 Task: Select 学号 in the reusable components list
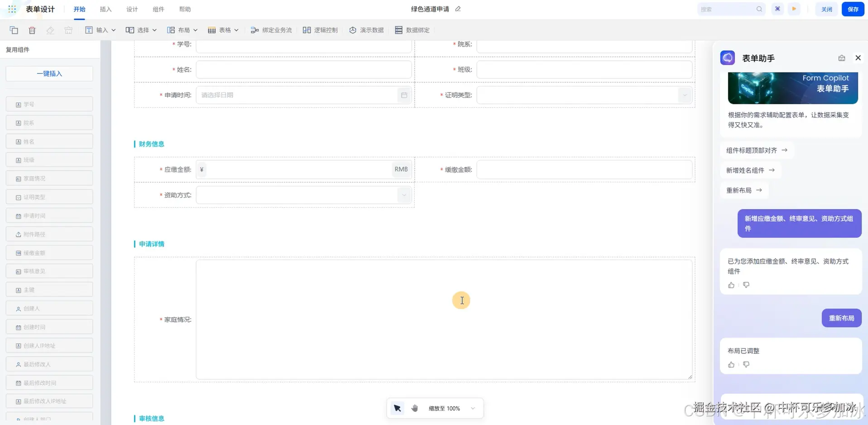[49, 104]
